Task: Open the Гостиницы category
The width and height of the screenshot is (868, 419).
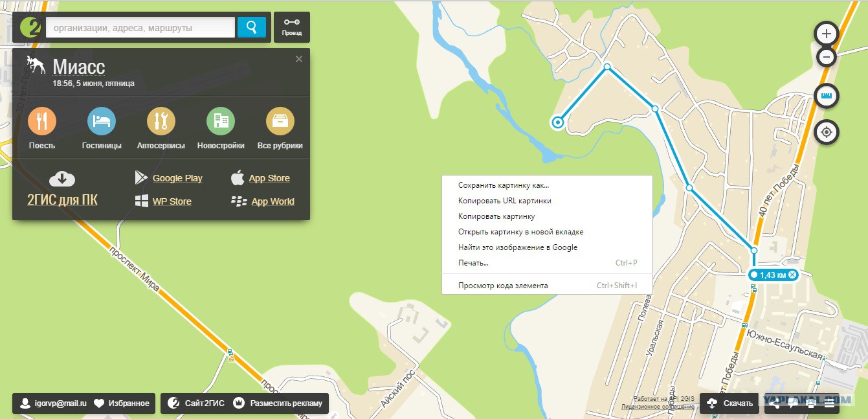Action: coord(102,128)
